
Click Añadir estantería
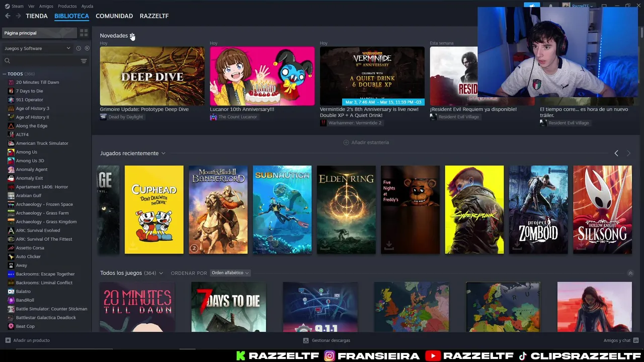[366, 142]
